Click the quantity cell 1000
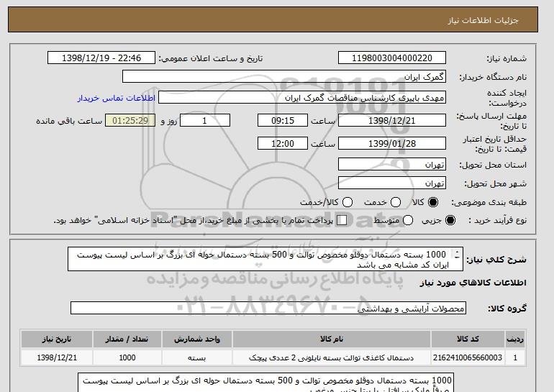Viewport: 554px width, 392px height. click(x=127, y=357)
